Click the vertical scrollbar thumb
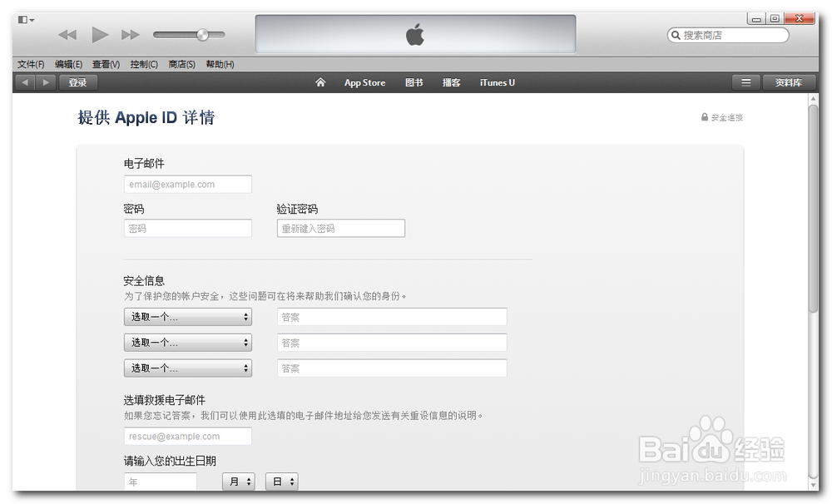Image resolution: width=832 pixels, height=504 pixels. (x=813, y=209)
